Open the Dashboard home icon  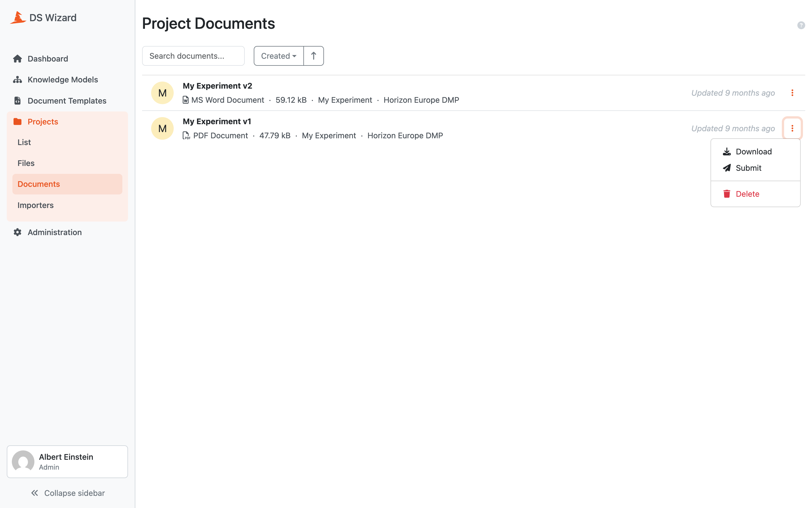coord(17,59)
